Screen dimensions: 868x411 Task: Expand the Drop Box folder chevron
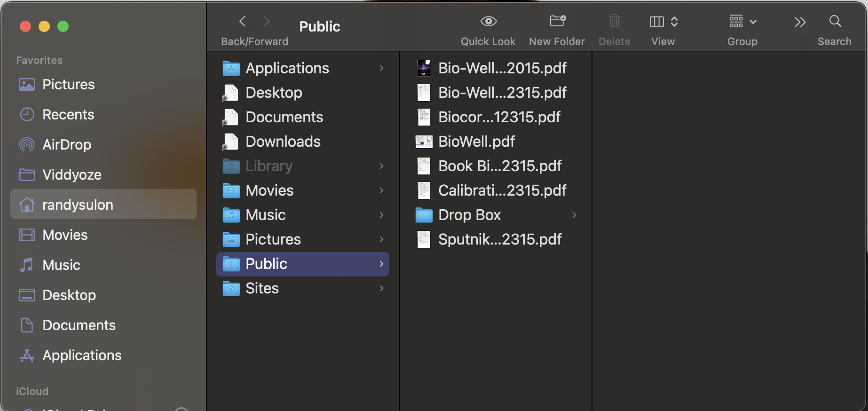(x=574, y=215)
